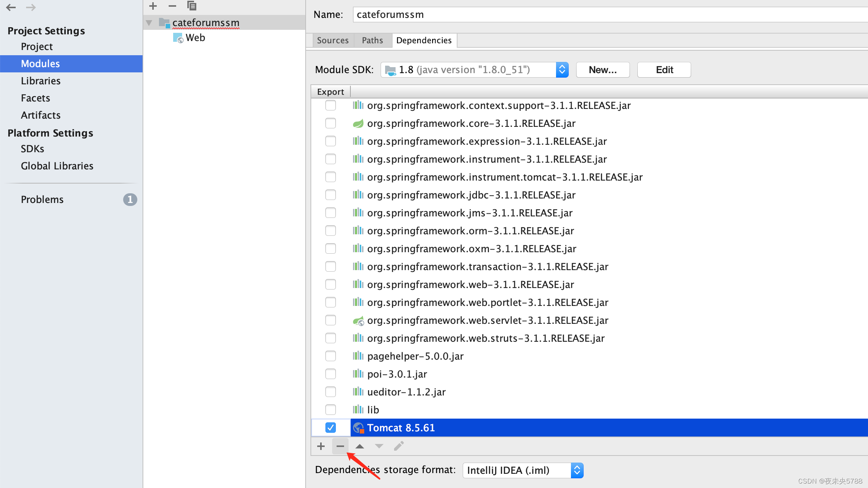Select the Web facet tree item
The width and height of the screenshot is (868, 488).
point(195,38)
